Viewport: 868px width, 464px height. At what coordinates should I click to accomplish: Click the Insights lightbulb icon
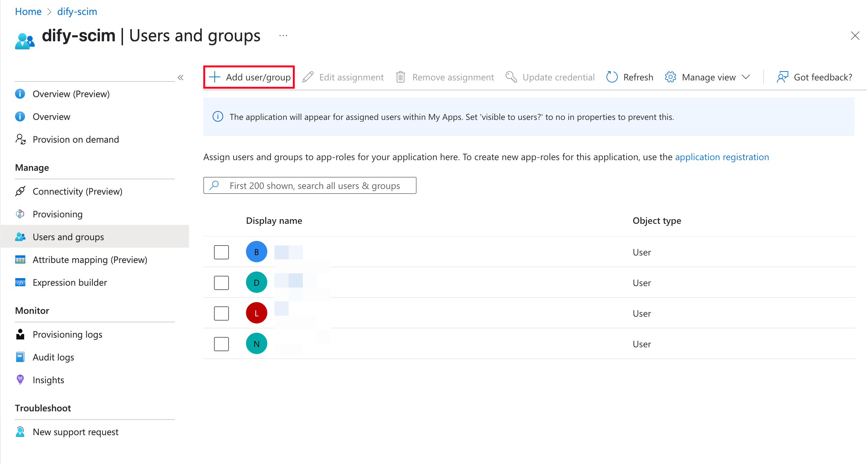(20, 380)
